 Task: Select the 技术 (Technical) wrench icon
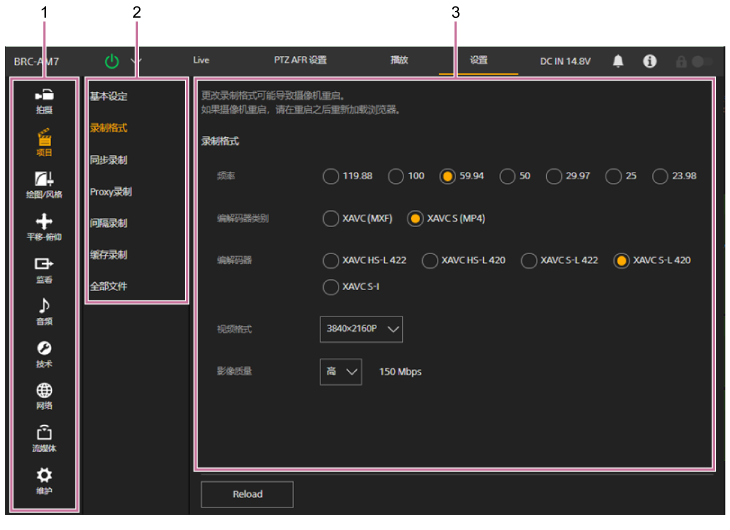click(44, 352)
